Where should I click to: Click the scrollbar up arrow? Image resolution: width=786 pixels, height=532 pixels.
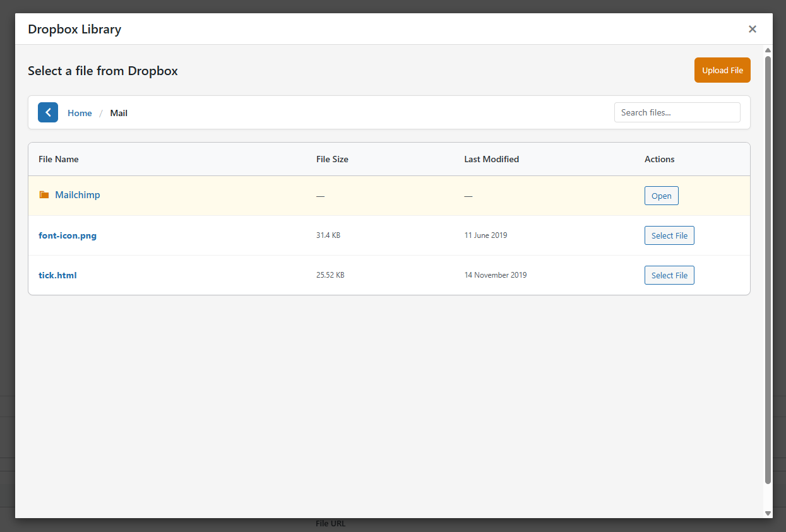tap(768, 50)
